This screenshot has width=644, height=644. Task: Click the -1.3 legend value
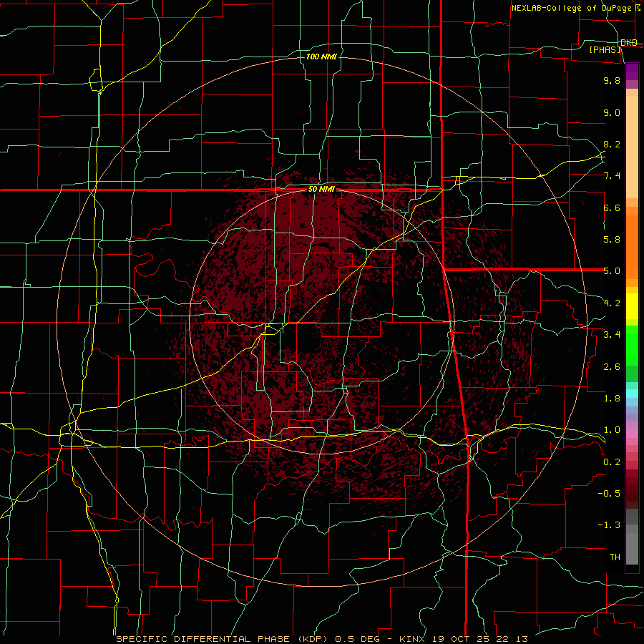click(x=609, y=525)
